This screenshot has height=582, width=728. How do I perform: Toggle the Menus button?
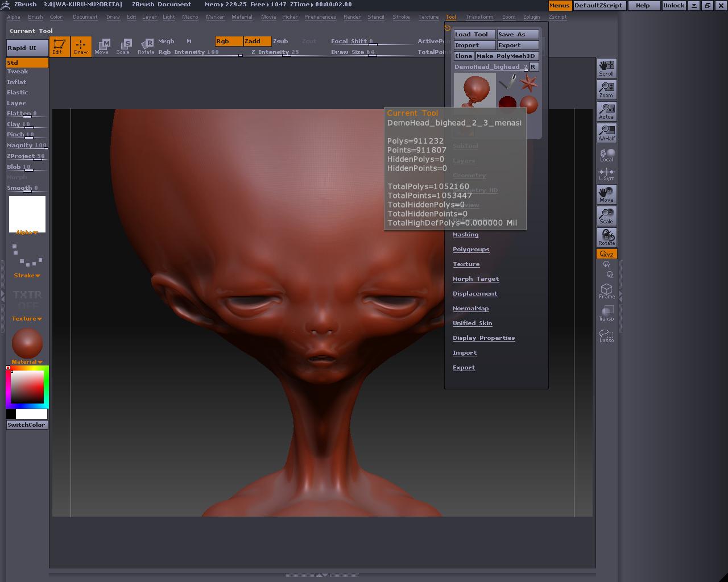[x=560, y=5]
